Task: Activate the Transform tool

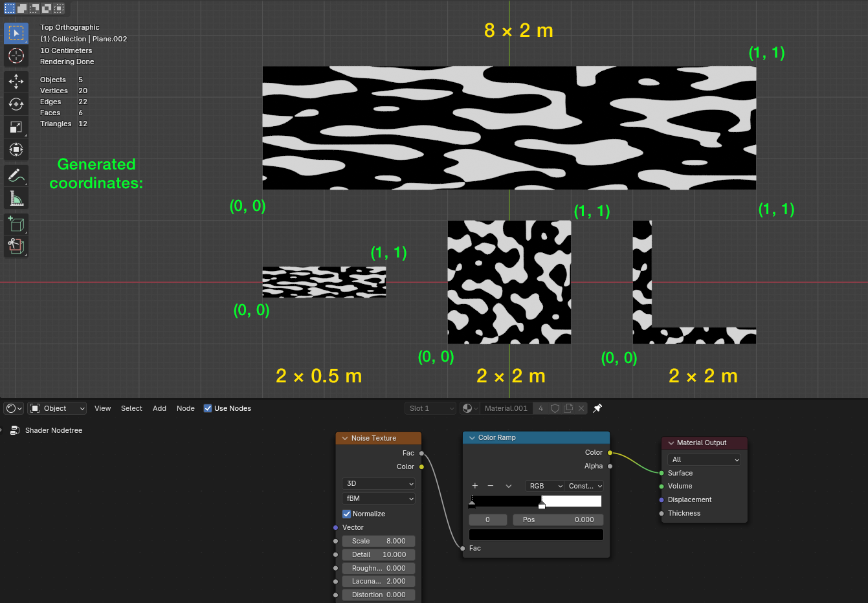Action: (16, 149)
